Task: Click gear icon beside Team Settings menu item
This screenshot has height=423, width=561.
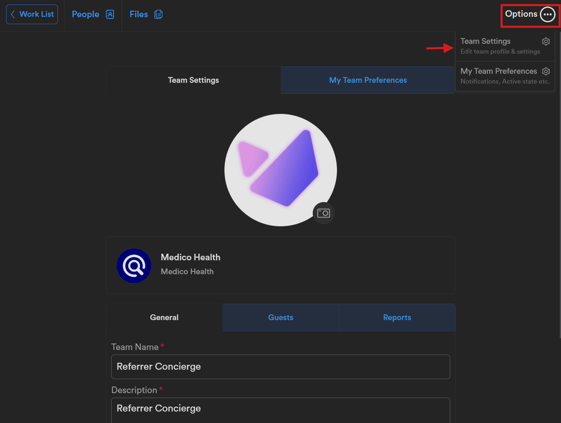Action: 546,42
